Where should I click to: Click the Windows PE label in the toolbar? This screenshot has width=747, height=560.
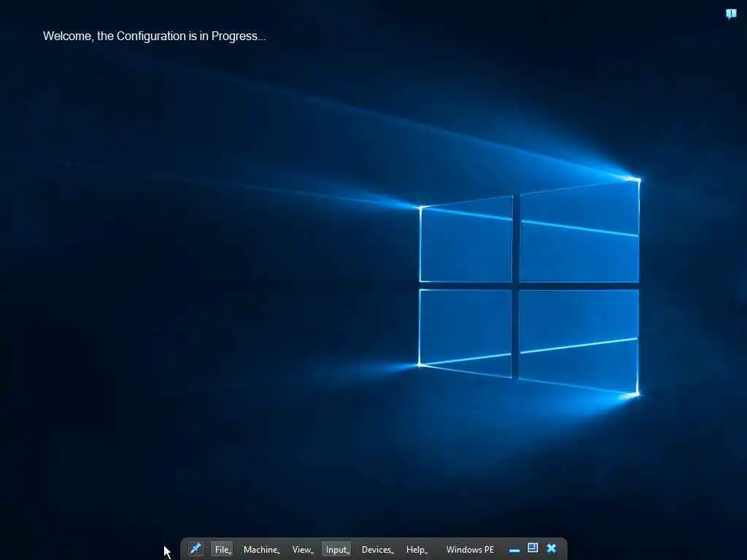pos(470,549)
